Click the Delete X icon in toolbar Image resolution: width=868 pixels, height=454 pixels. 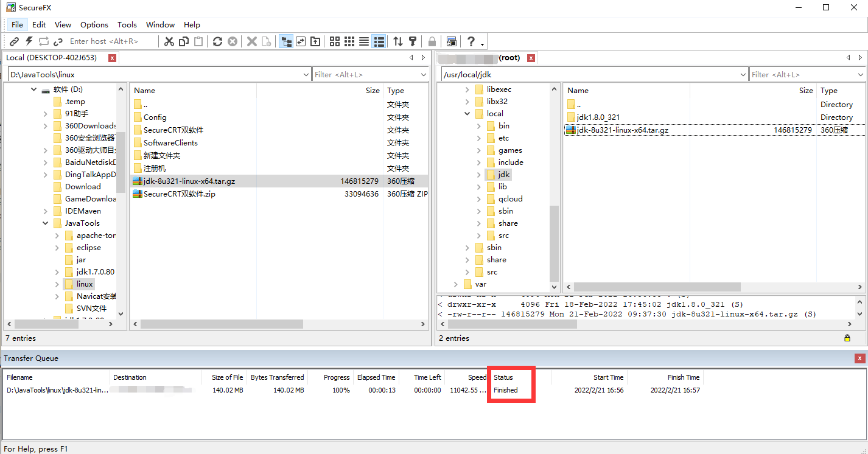point(251,41)
